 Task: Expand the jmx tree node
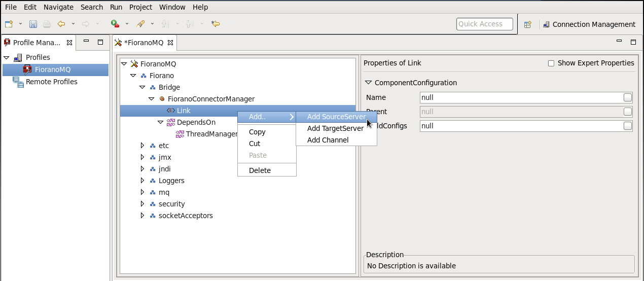coord(142,157)
